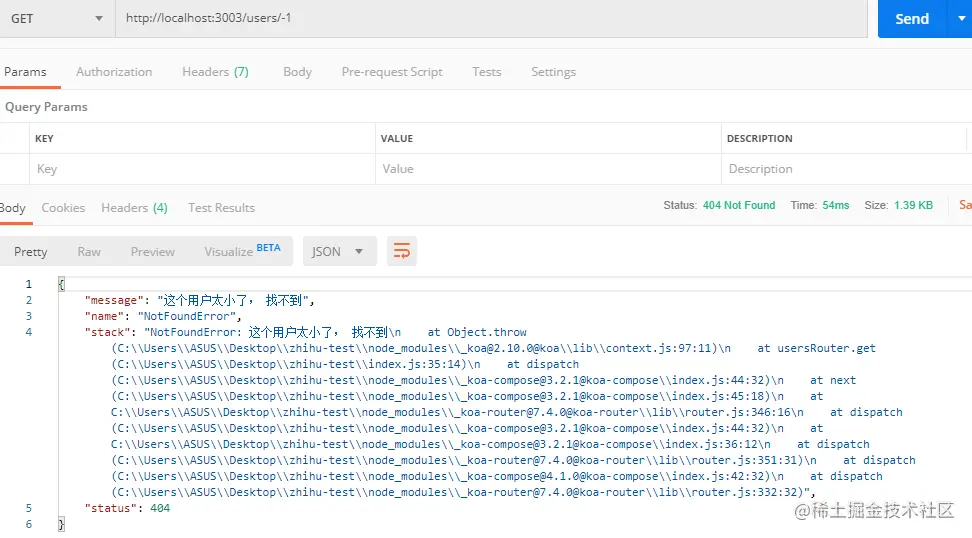Switch to the Params tab
This screenshot has height=538, width=972.
coord(25,72)
